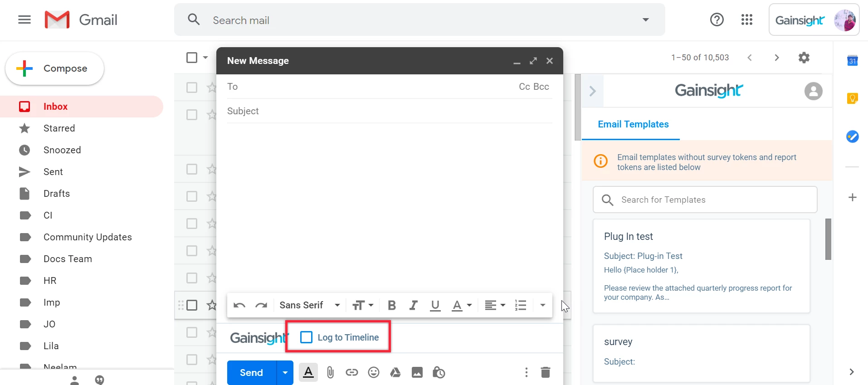The height and width of the screenshot is (385, 868).
Task: Go to older emails page arrow
Action: click(x=777, y=58)
